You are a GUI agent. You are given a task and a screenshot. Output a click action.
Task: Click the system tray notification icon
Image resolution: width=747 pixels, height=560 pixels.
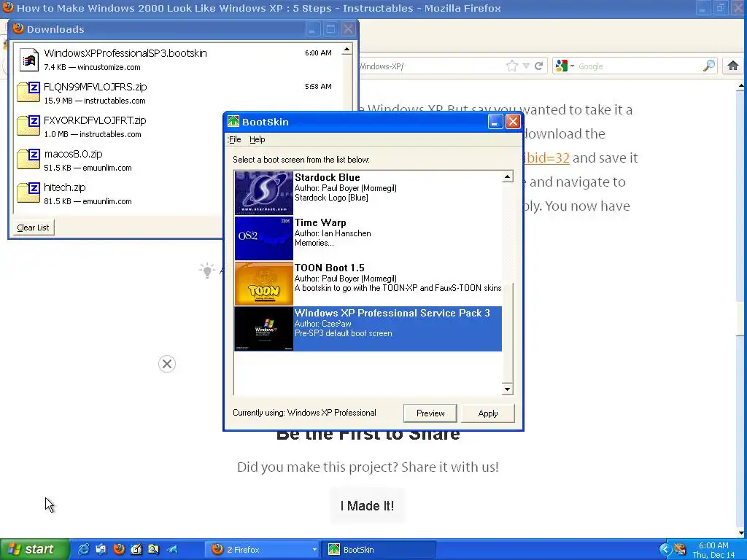679,550
